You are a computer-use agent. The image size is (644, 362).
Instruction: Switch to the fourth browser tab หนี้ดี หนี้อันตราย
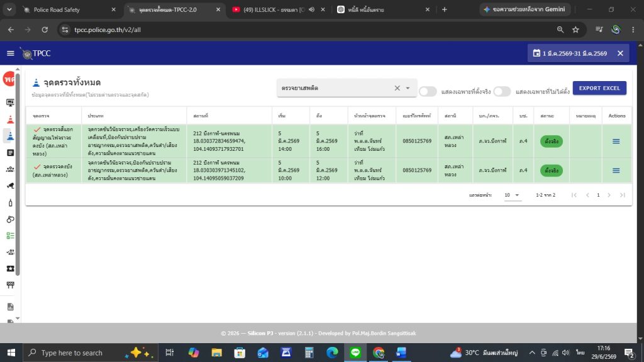pos(382,9)
